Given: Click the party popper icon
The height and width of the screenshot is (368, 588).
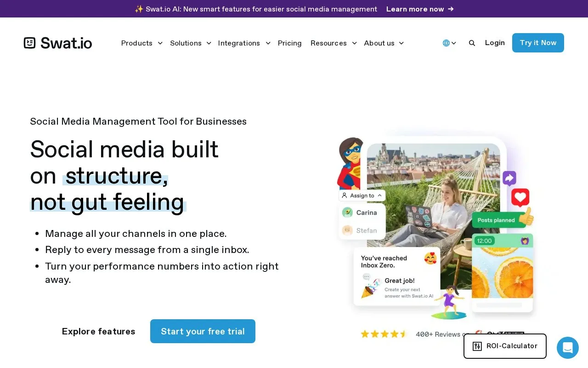Looking at the screenshot, I should click(x=370, y=288).
